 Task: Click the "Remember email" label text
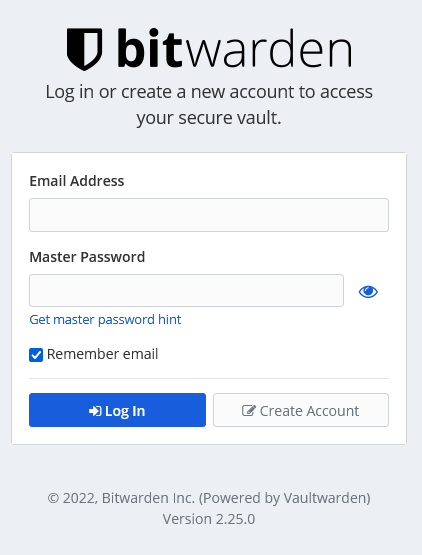pos(102,354)
